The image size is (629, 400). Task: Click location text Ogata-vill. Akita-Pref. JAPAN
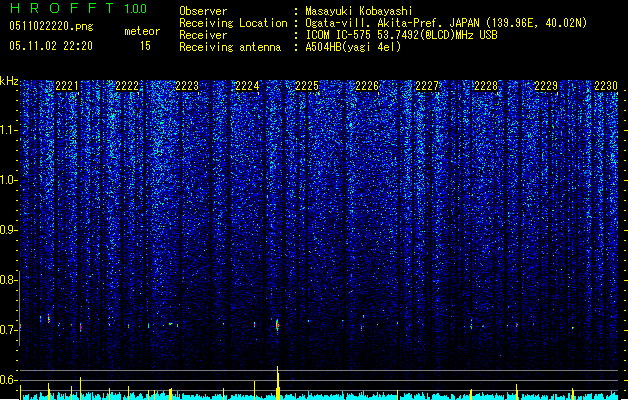393,23
